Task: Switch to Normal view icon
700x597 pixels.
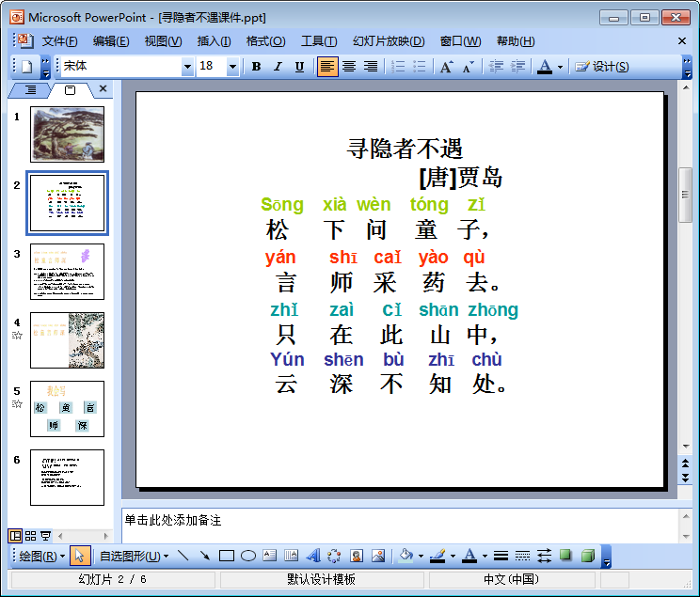Action: 15,536
